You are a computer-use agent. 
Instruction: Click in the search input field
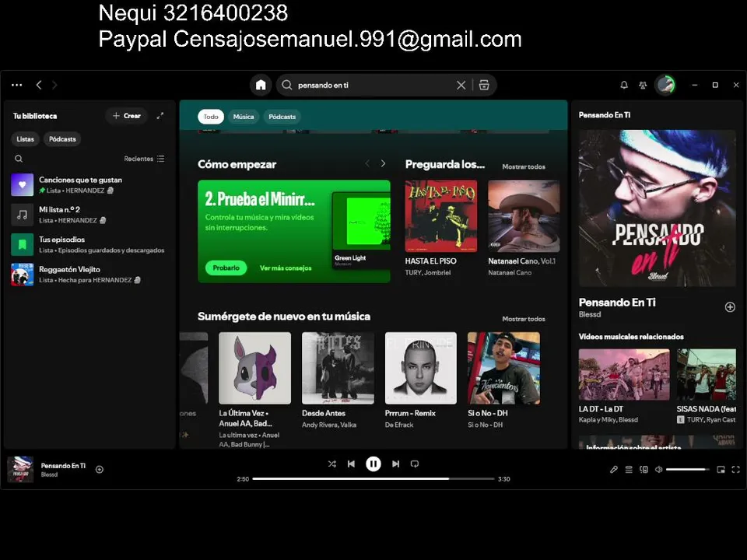coord(374,85)
